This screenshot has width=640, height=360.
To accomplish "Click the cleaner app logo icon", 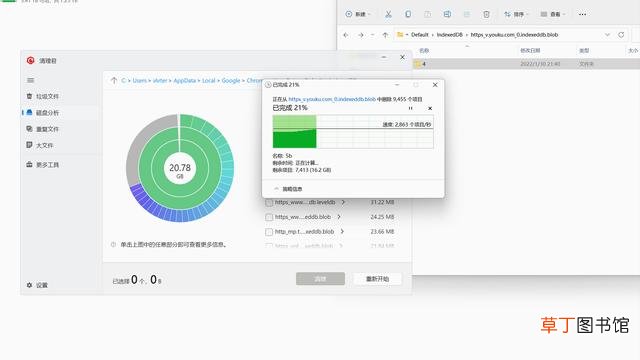I will [x=31, y=60].
